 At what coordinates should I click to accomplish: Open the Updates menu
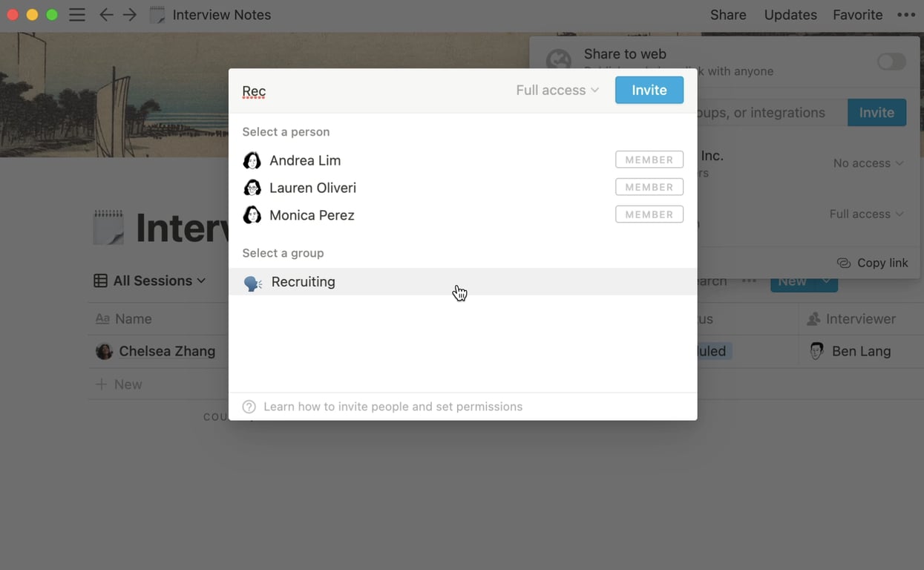pos(790,15)
